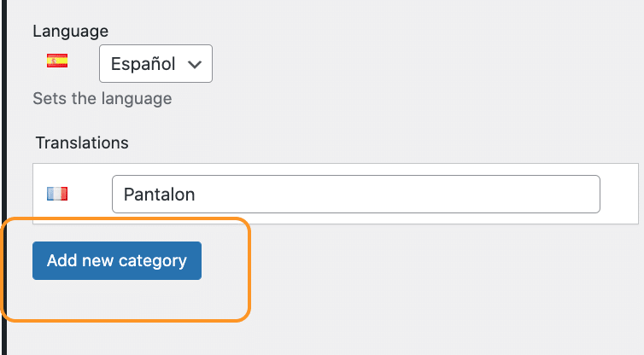
Task: Click the Spanish flag icon
Action: 57,61
